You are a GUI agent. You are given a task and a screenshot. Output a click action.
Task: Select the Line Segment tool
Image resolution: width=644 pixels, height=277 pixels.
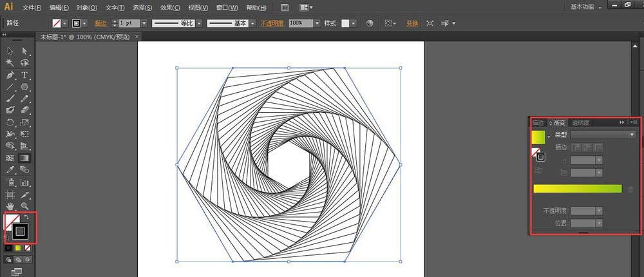pos(10,87)
